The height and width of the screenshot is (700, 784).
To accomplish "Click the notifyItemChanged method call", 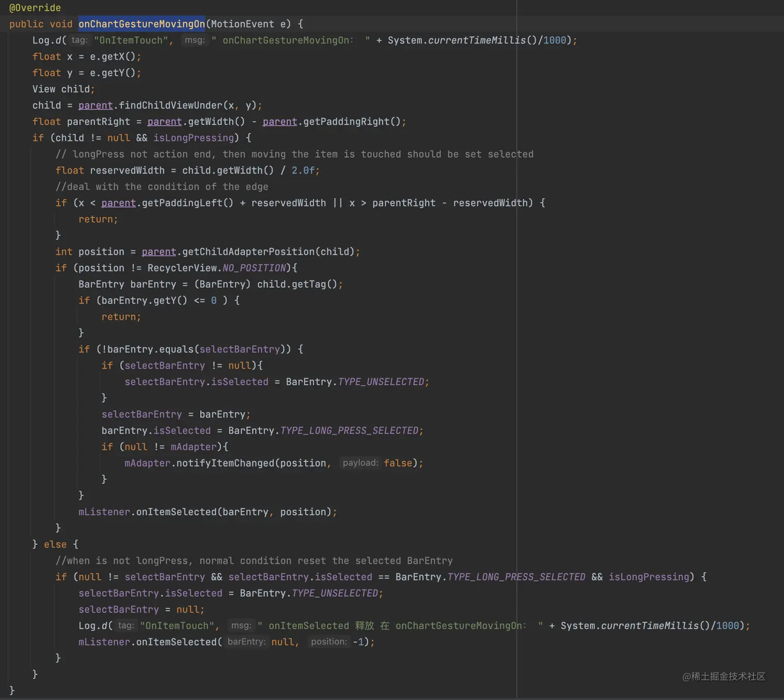I will pos(225,463).
